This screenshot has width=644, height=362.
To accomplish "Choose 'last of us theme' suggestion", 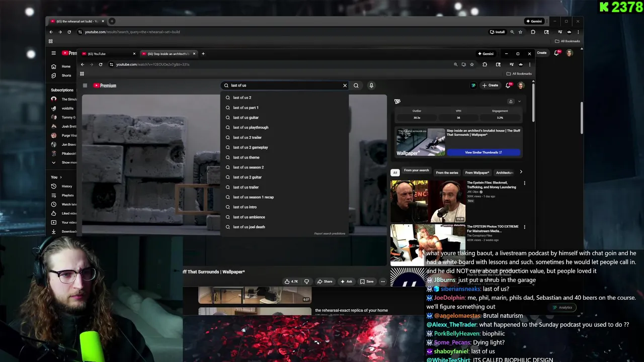I will (284, 157).
